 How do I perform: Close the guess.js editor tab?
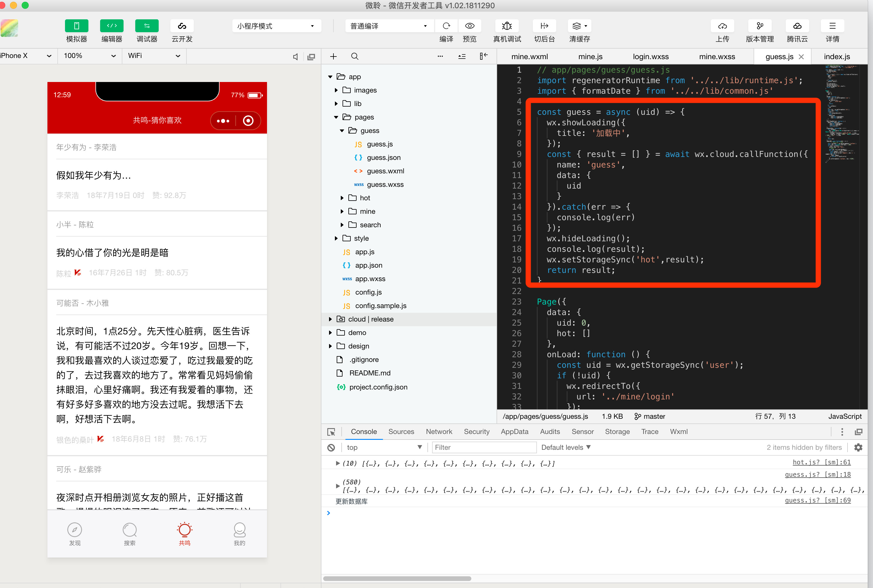(801, 57)
